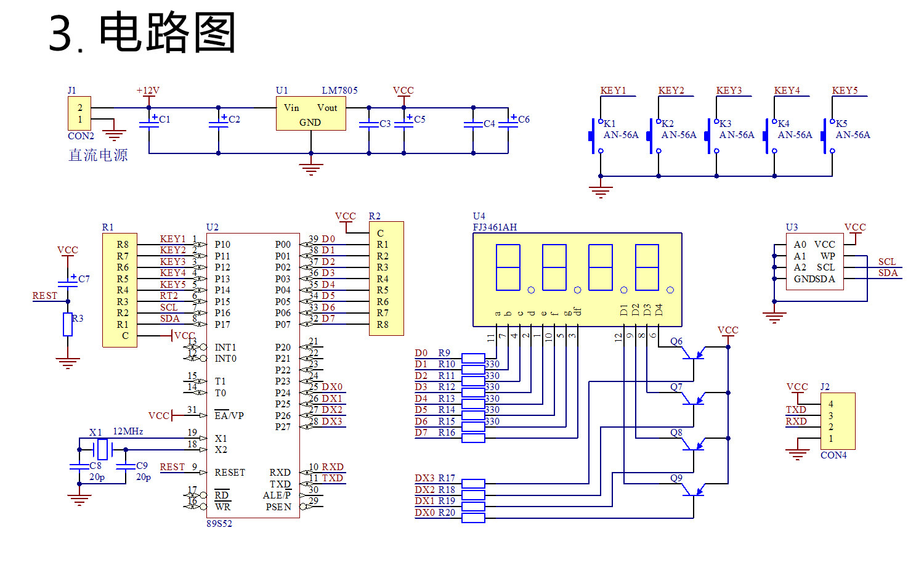Select the U3 EEPROM chip
The image size is (924, 570).
[x=815, y=261]
